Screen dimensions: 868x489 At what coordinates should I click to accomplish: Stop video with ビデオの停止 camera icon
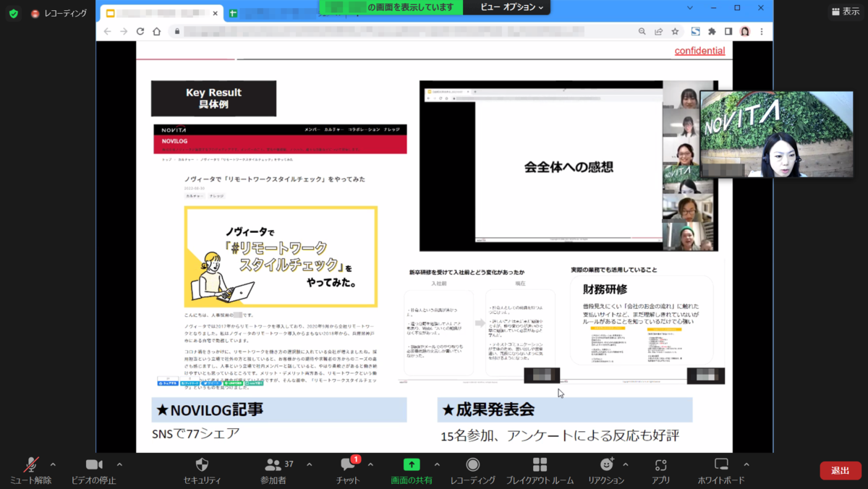pos(94,464)
